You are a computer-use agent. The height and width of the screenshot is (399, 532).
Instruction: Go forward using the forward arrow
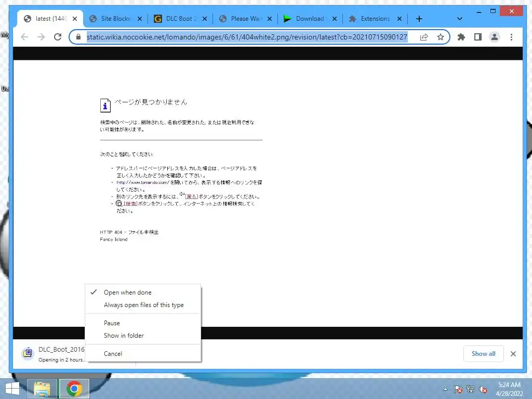[41, 37]
